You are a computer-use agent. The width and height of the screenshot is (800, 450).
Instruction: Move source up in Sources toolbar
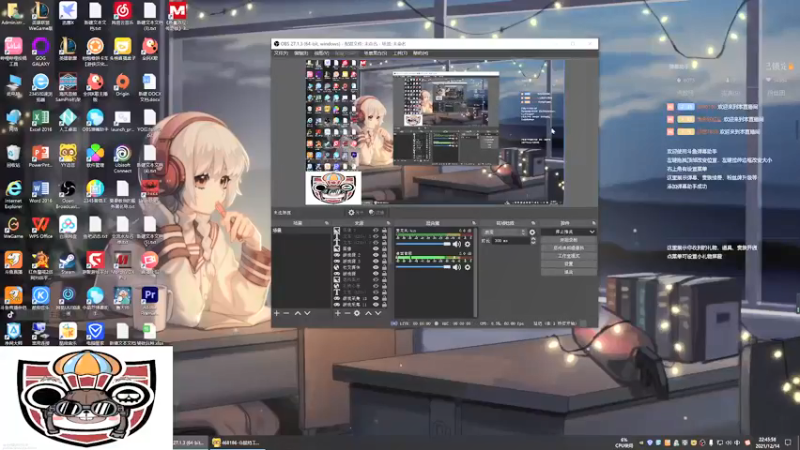click(x=368, y=313)
